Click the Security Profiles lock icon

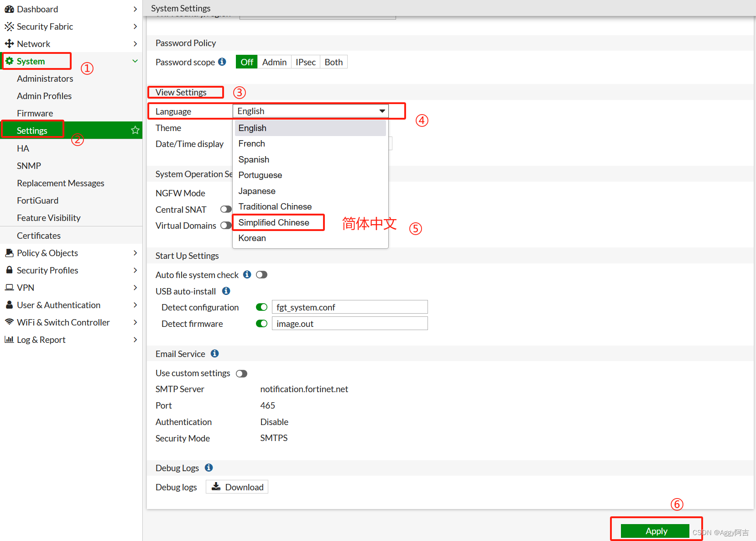point(9,270)
